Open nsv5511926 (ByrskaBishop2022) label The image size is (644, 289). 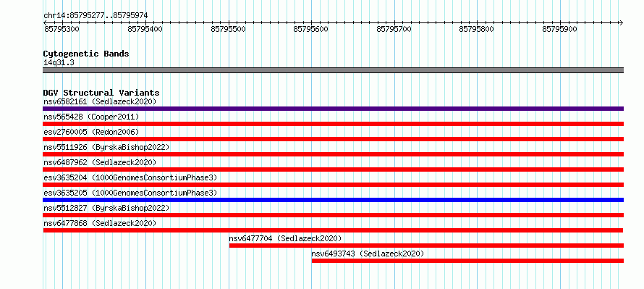[106, 147]
